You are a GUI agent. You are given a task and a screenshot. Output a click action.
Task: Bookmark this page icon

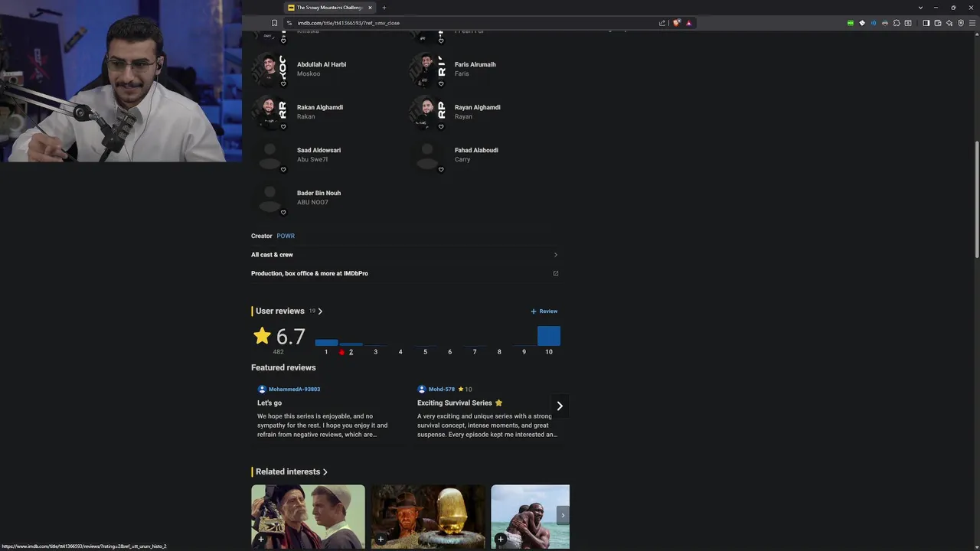[275, 23]
